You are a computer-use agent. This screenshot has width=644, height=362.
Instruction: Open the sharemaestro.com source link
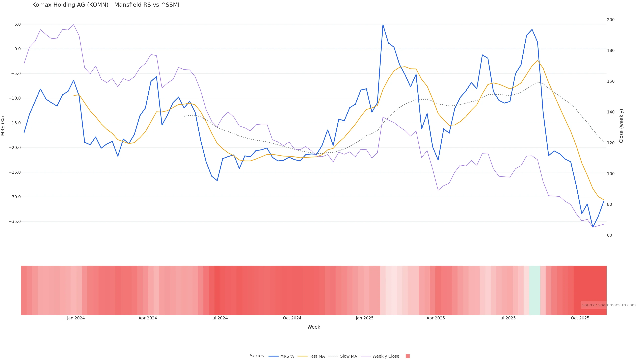pyautogui.click(x=608, y=305)
